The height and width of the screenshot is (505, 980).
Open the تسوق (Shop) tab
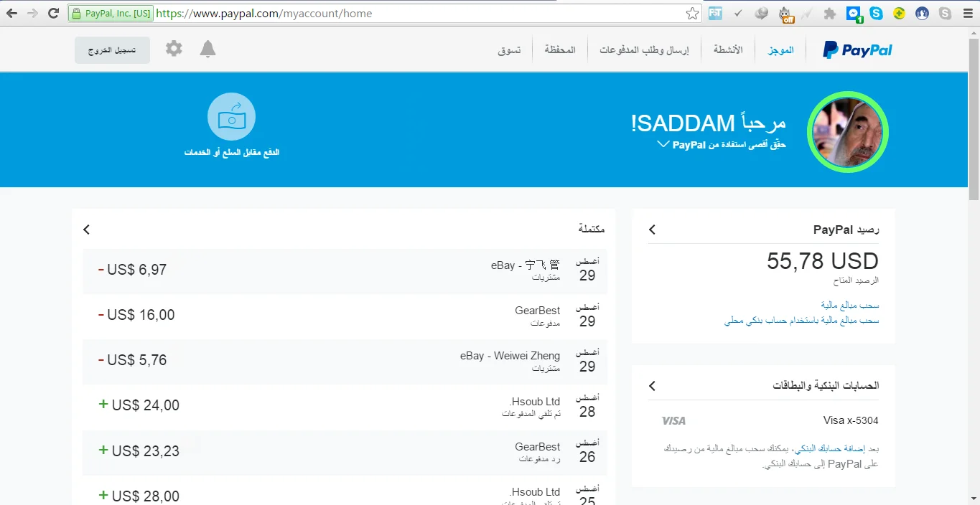point(509,50)
